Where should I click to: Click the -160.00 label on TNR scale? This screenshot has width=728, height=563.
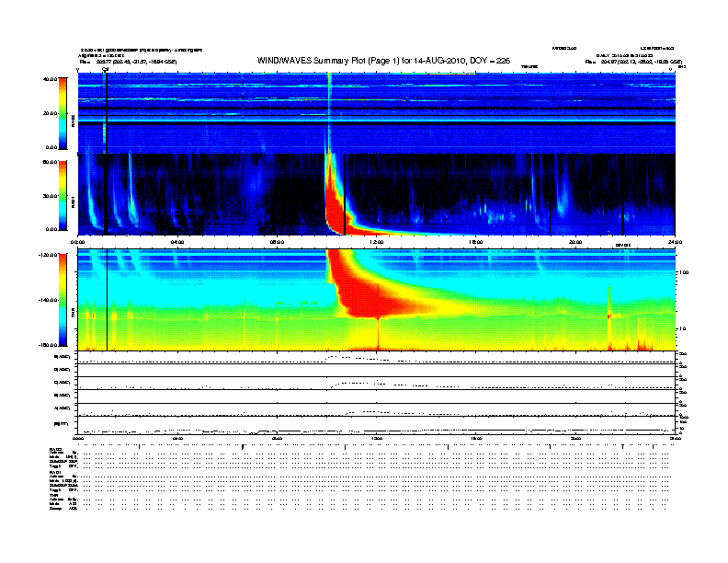tap(49, 345)
